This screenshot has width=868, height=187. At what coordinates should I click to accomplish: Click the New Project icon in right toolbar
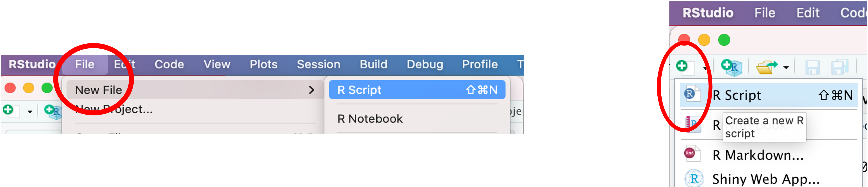coord(731,67)
